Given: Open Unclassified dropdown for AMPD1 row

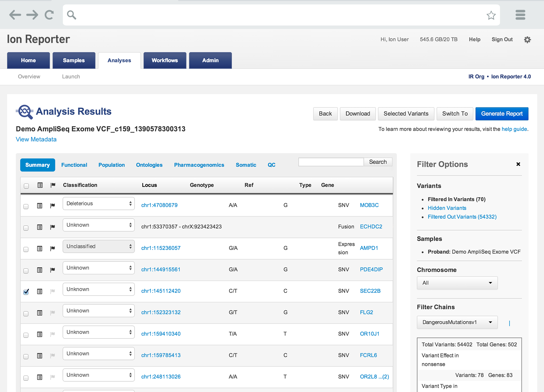Looking at the screenshot, I should (99, 246).
